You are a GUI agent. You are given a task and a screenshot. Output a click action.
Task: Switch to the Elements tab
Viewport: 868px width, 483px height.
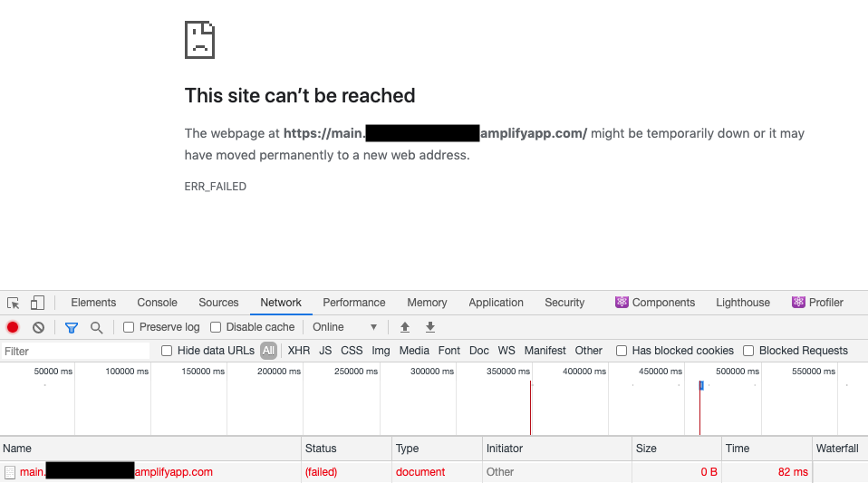coord(93,303)
